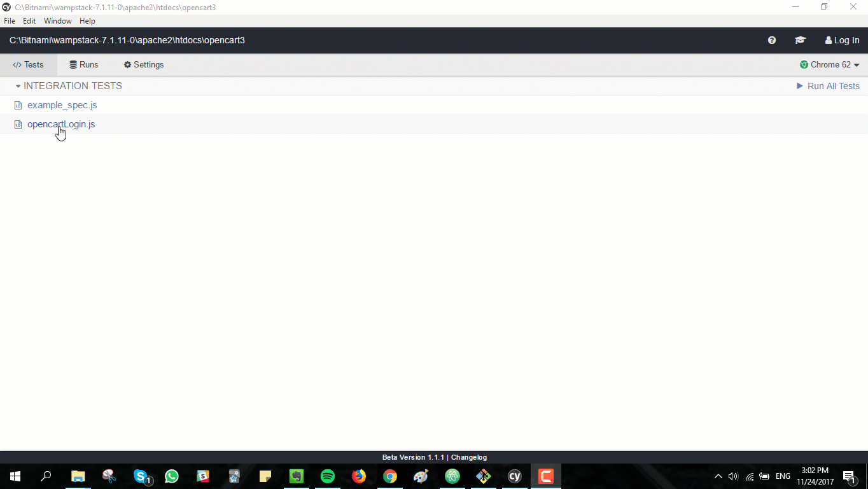This screenshot has width=868, height=489.
Task: Click file icon beside opencartLogin.js
Action: pos(18,124)
